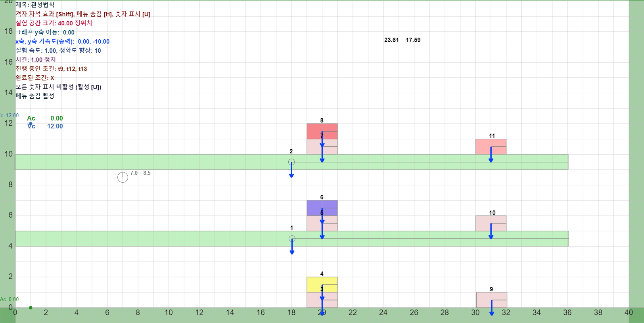Open the graph y-axis shift setting
Screen dimensions: 644x323
tap(45, 32)
